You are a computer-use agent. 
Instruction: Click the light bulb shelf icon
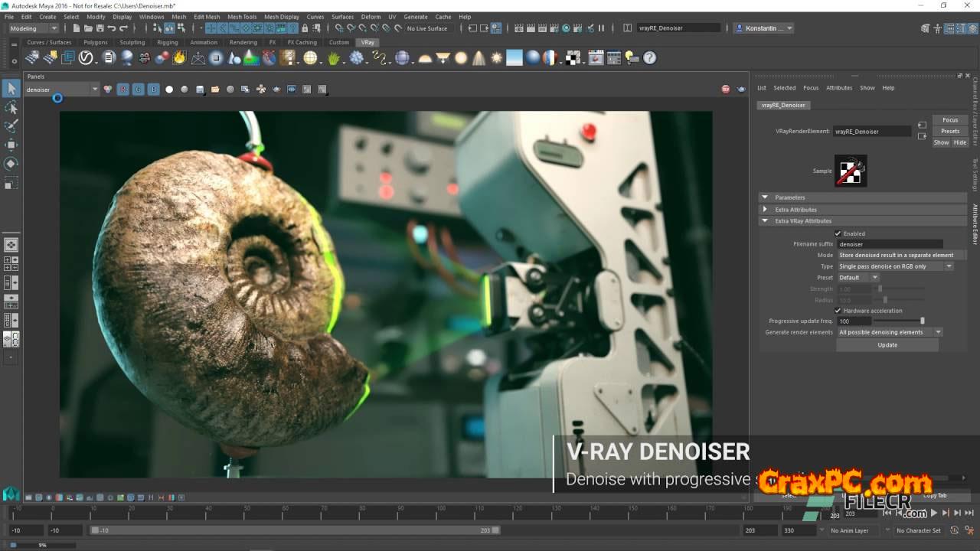coord(631,58)
